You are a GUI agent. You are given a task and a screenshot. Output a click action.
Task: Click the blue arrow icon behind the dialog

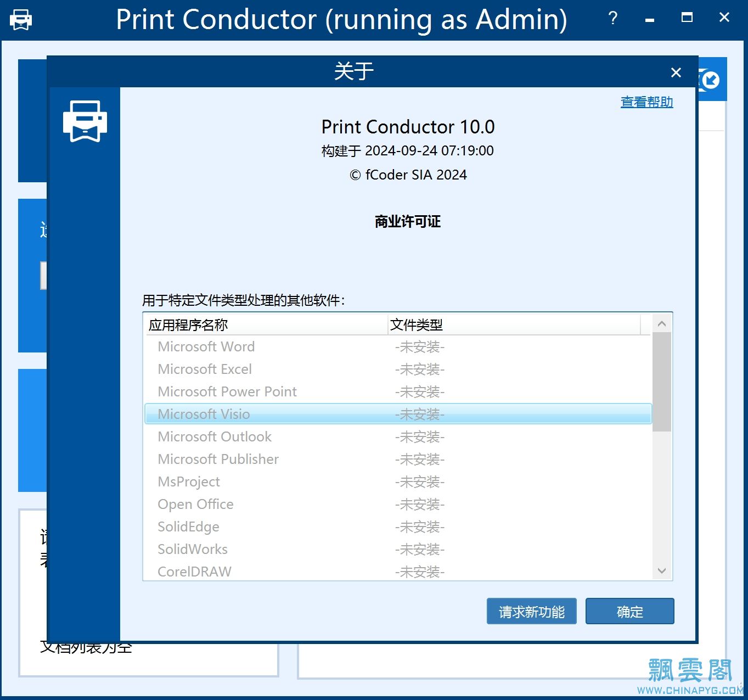(x=710, y=80)
